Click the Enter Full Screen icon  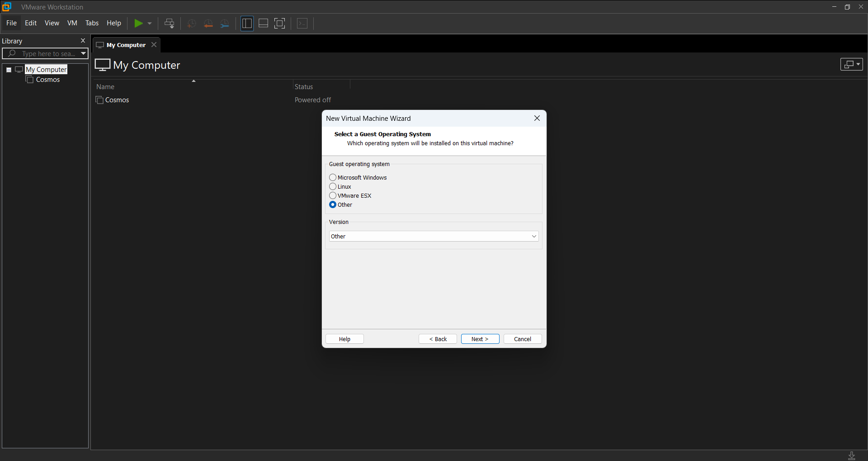coord(280,24)
